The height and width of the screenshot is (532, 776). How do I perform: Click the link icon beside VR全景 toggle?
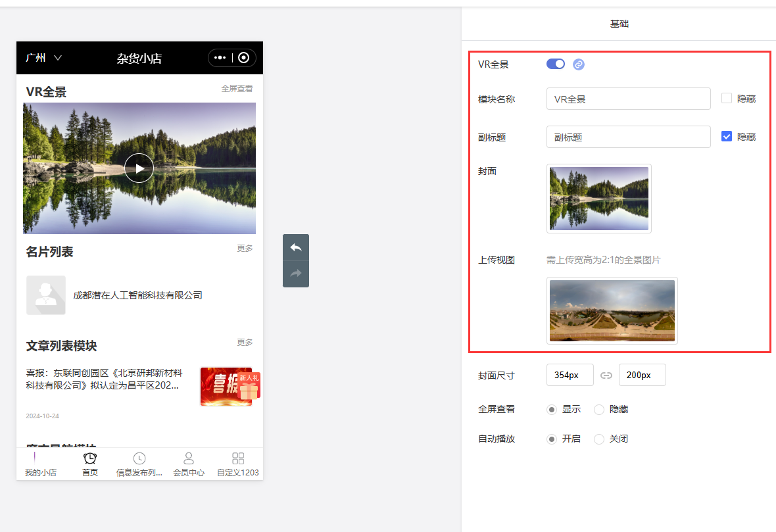coord(579,64)
